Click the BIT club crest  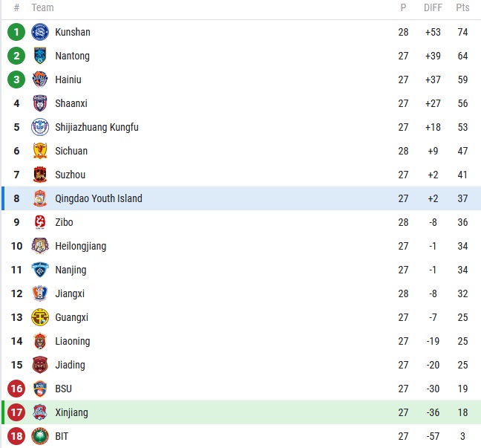(x=40, y=436)
